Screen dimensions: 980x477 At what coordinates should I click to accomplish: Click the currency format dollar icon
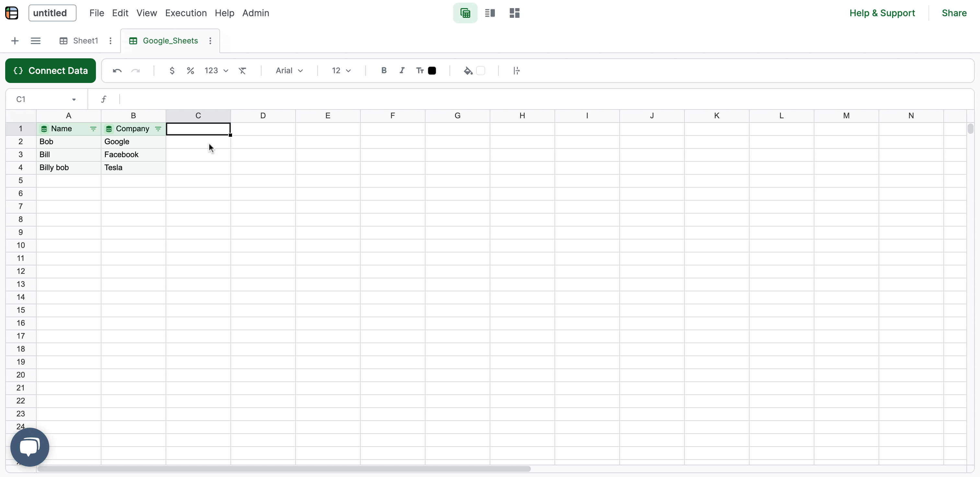[x=172, y=71]
